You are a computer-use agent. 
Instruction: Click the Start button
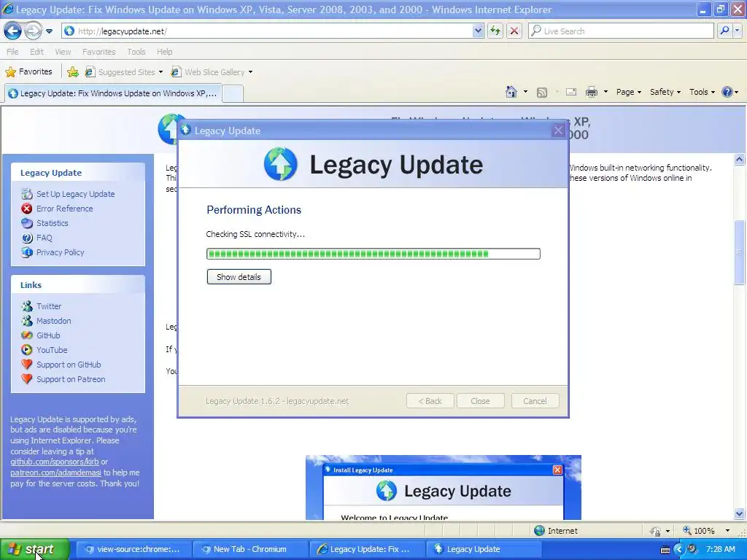(35, 549)
